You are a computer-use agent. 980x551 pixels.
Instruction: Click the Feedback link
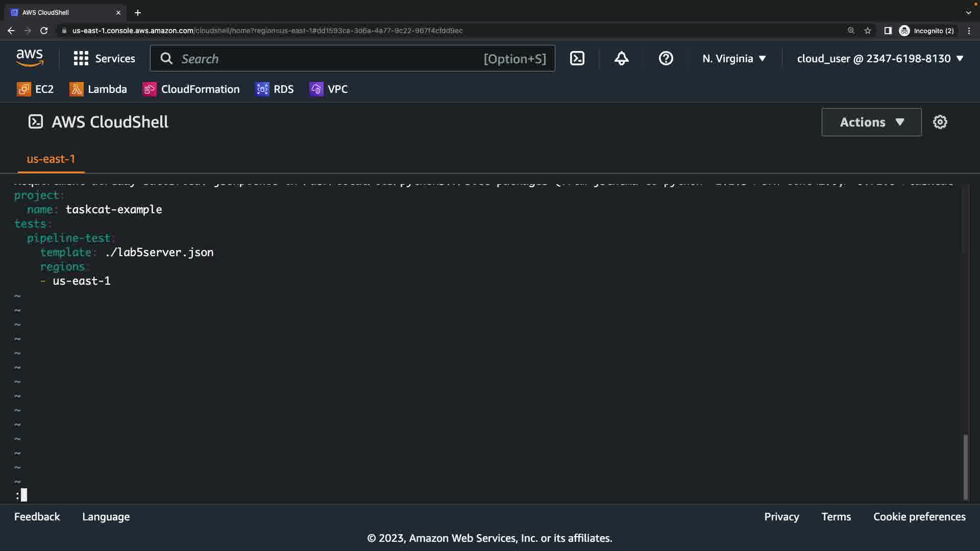37,517
